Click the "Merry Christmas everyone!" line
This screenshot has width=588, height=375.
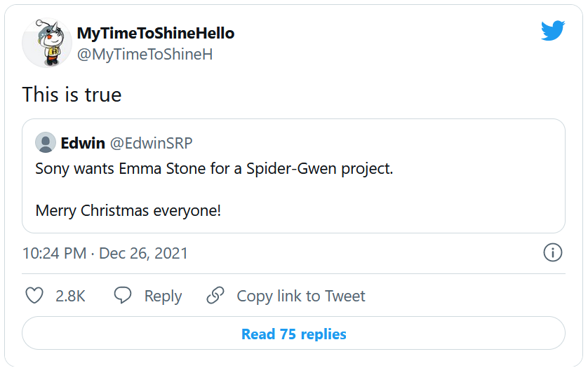128,210
